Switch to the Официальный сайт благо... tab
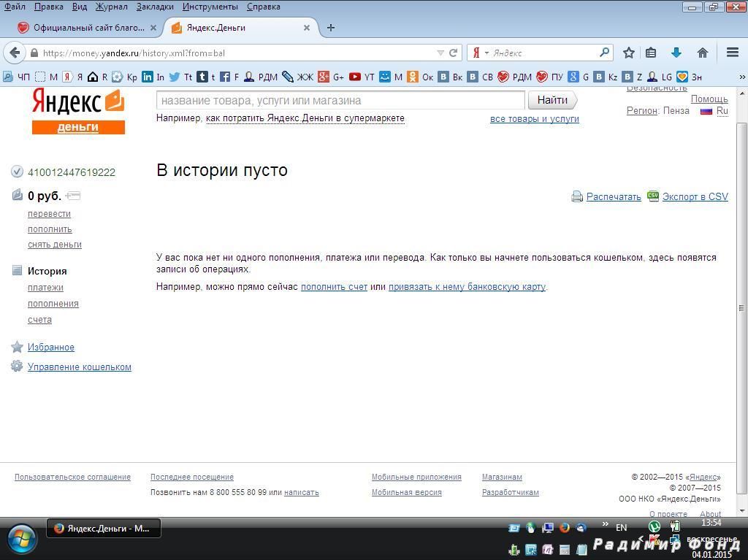This screenshot has width=748, height=560. coord(87,28)
